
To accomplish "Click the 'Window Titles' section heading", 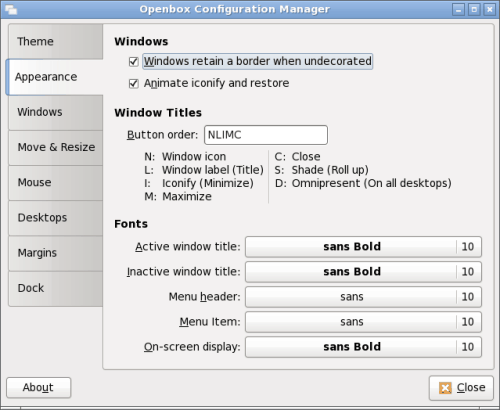I will coord(158,113).
